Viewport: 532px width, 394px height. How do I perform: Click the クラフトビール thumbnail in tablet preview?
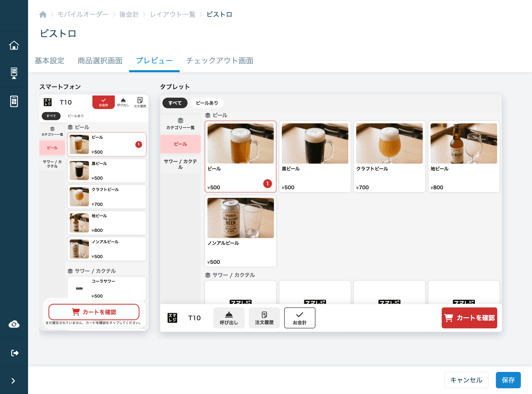[389, 143]
